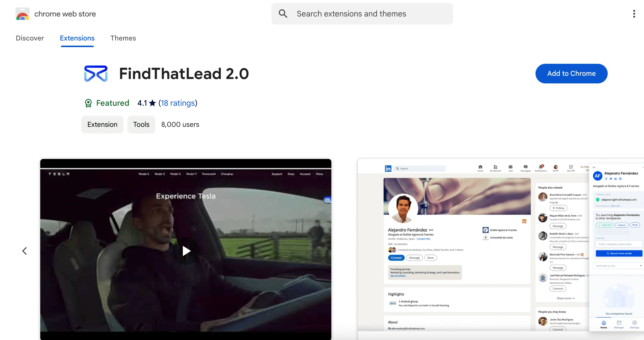Click the Extension category chip
This screenshot has height=340, width=644.
coord(102,124)
